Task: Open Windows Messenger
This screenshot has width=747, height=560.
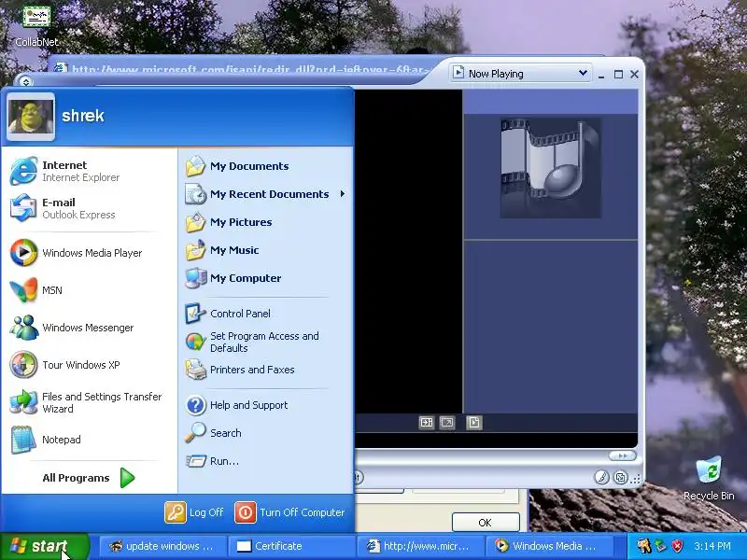Action: (x=89, y=328)
